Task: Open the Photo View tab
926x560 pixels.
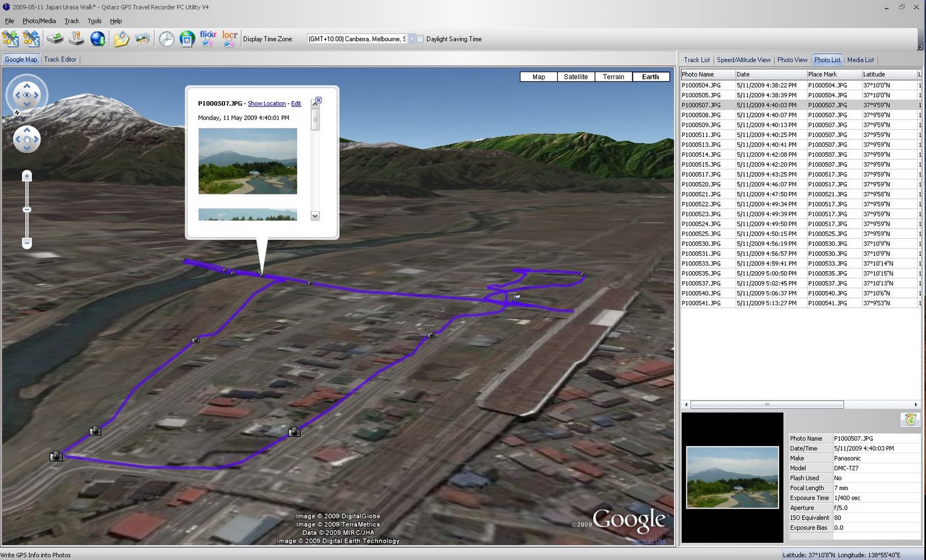Action: click(x=792, y=60)
